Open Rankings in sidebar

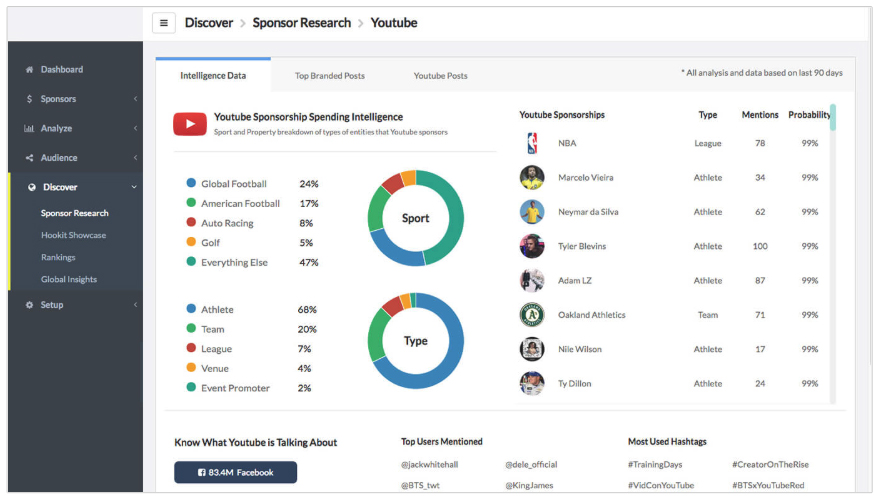coord(58,258)
